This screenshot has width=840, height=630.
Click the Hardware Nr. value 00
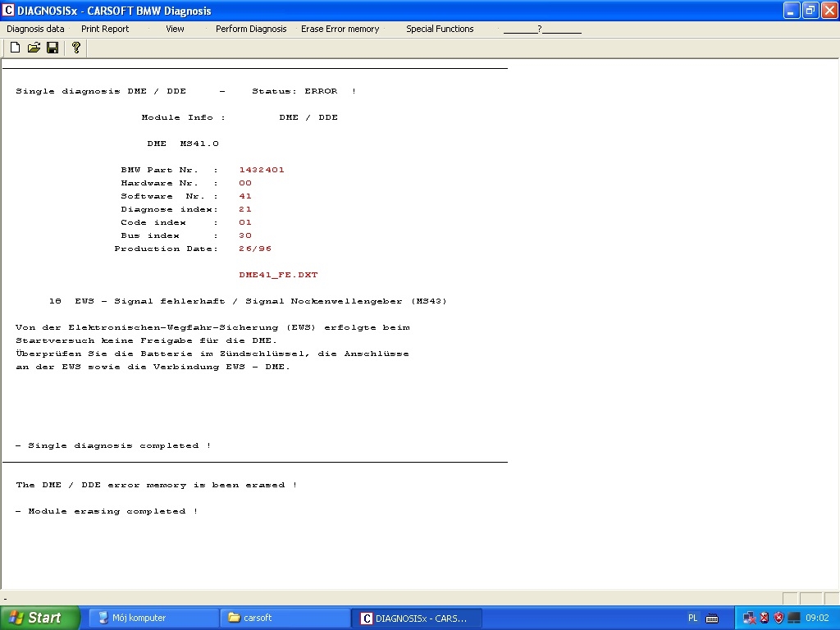(245, 183)
